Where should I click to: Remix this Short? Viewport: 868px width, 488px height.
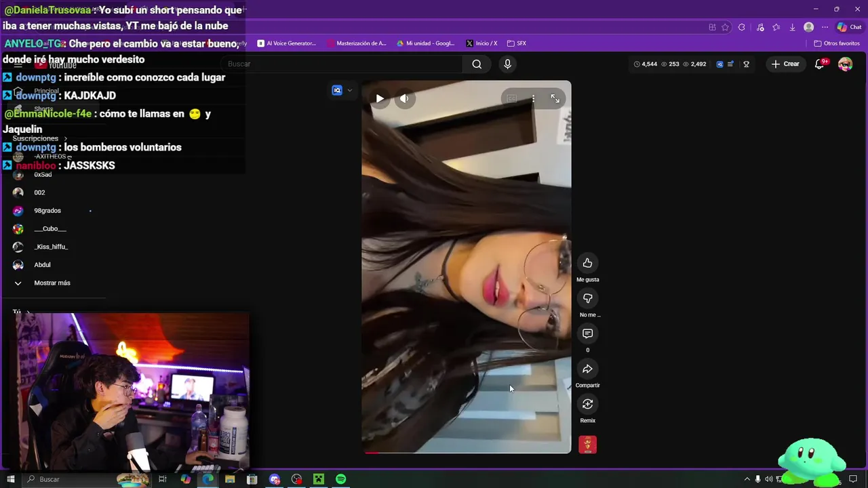pyautogui.click(x=587, y=404)
